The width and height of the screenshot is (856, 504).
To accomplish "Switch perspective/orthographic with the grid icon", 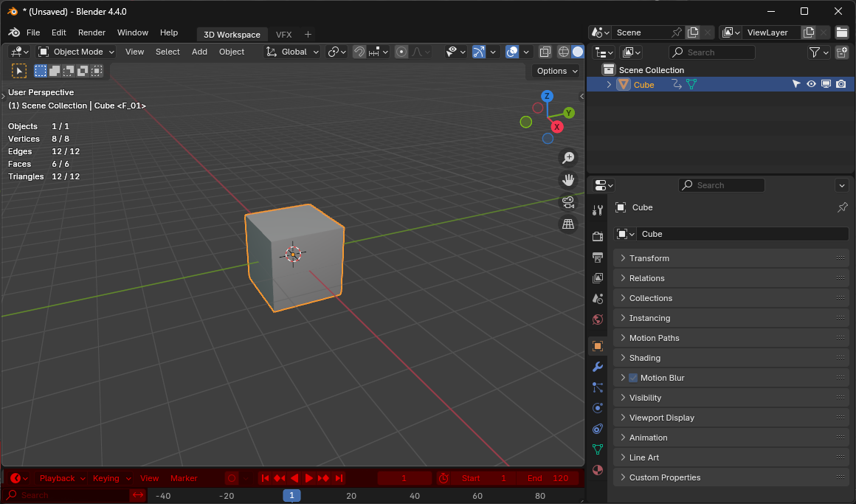I will [568, 224].
